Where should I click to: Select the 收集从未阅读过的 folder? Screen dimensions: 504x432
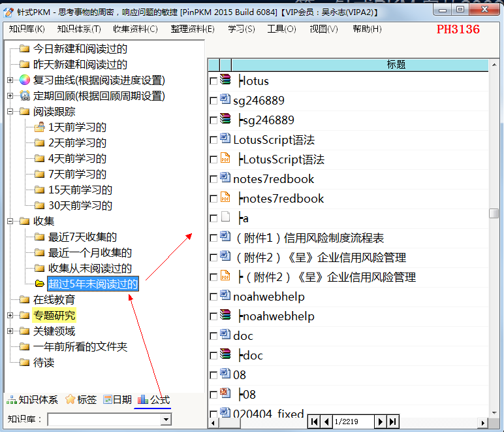tap(89, 269)
